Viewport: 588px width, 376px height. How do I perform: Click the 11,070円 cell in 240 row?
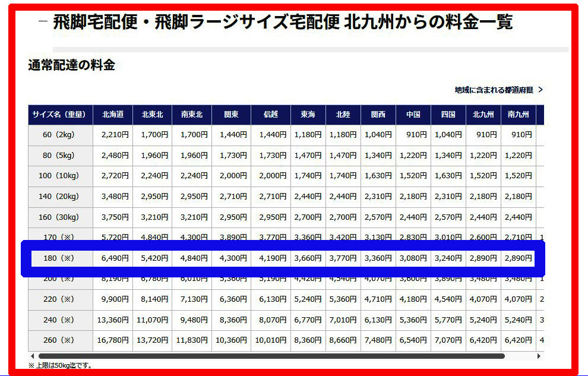coord(152,320)
